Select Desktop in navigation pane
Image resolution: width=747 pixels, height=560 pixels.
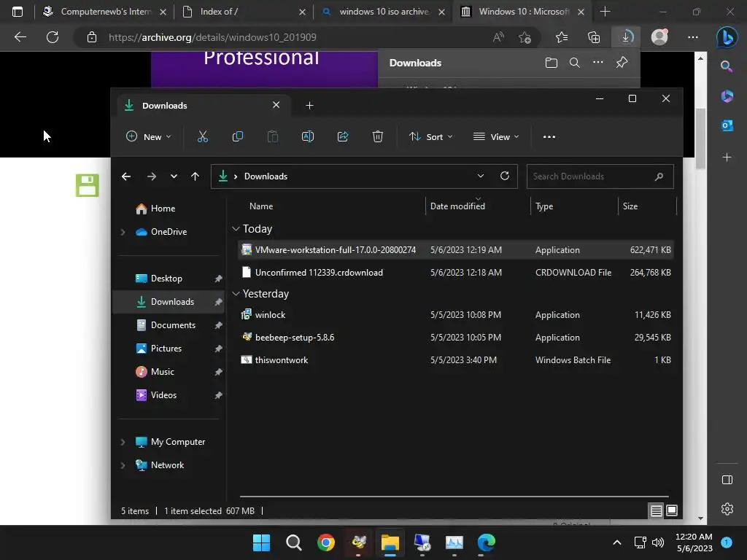coord(169,279)
